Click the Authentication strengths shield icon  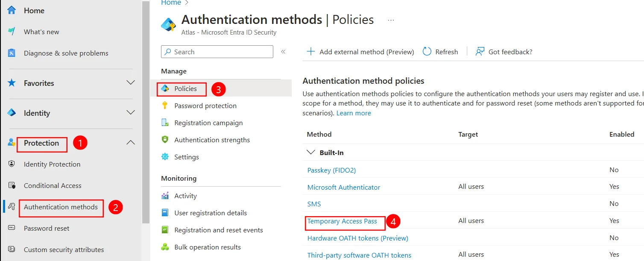pyautogui.click(x=165, y=140)
